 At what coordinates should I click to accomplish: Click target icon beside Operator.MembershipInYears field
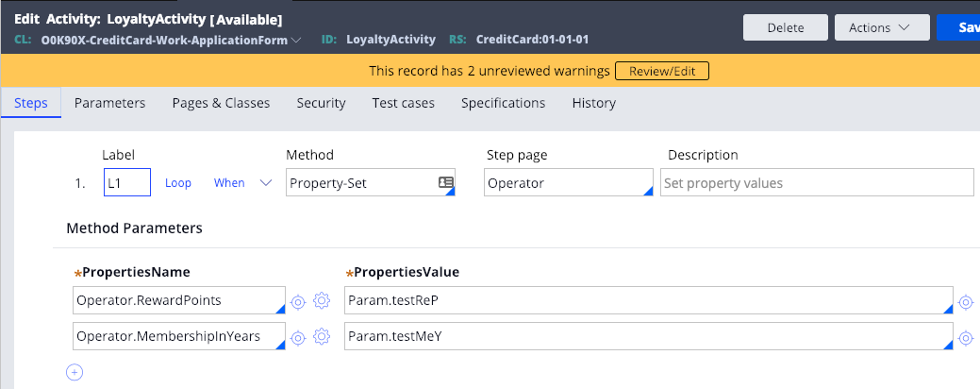pos(298,338)
